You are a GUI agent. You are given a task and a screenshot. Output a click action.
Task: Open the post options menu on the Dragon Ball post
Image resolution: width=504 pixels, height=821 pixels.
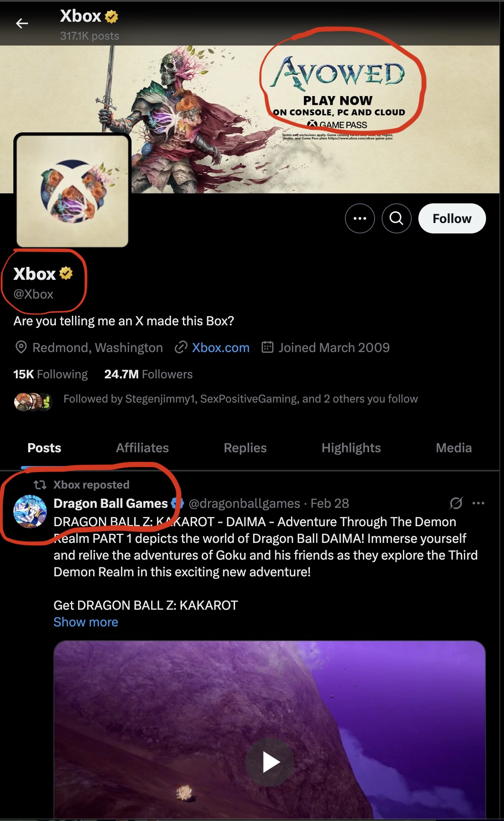(479, 503)
